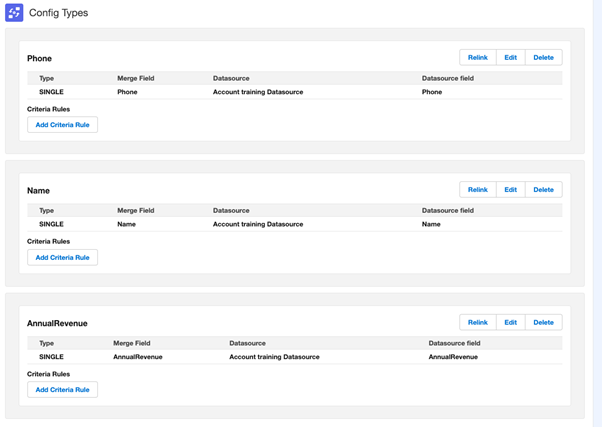Relink the Phone config type

point(477,58)
